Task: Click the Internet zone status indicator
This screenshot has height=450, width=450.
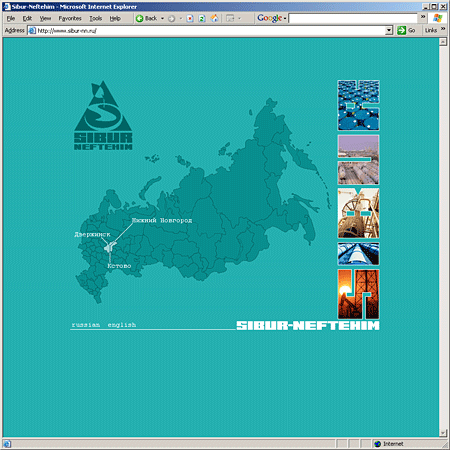Action: pos(389,444)
